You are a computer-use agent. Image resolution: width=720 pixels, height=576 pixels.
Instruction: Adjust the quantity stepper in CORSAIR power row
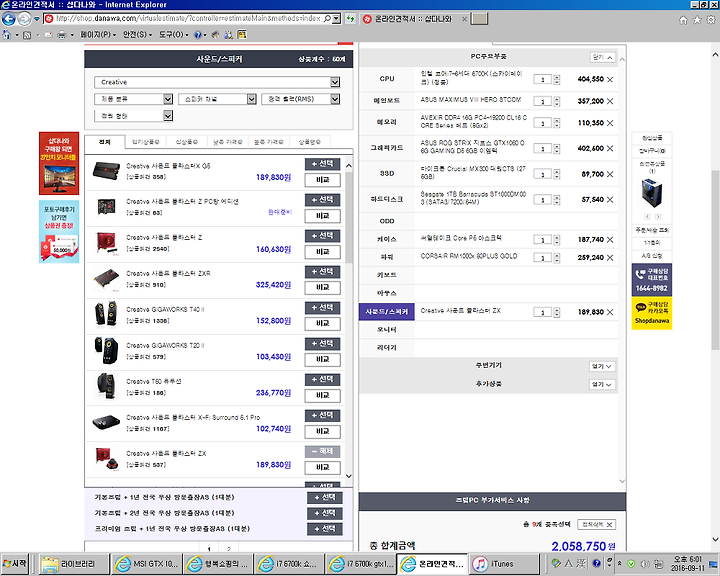[557, 258]
